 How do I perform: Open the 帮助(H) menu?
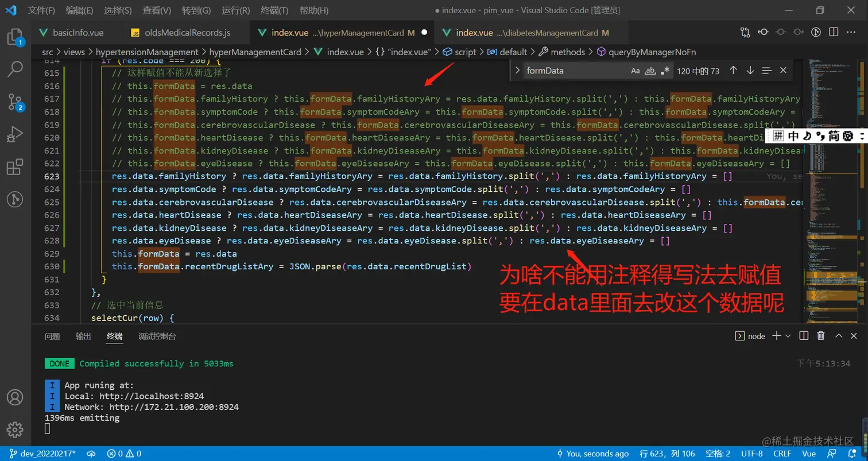point(314,10)
